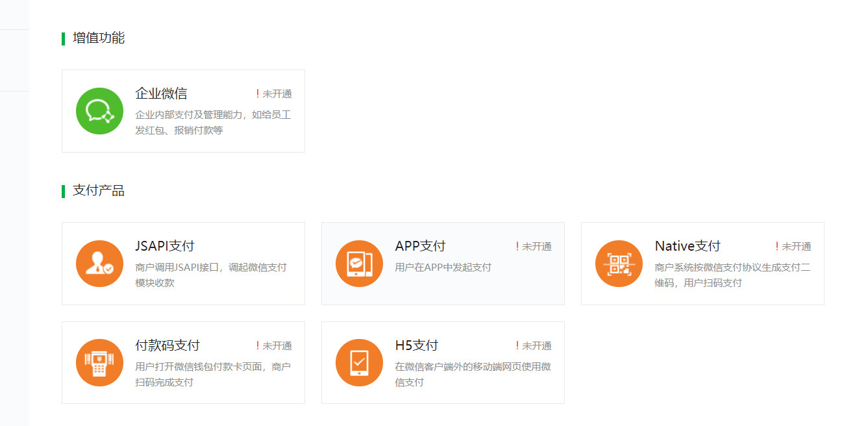868x426 pixels.
Task: Click the green 企业微信 chat icon
Action: [99, 111]
